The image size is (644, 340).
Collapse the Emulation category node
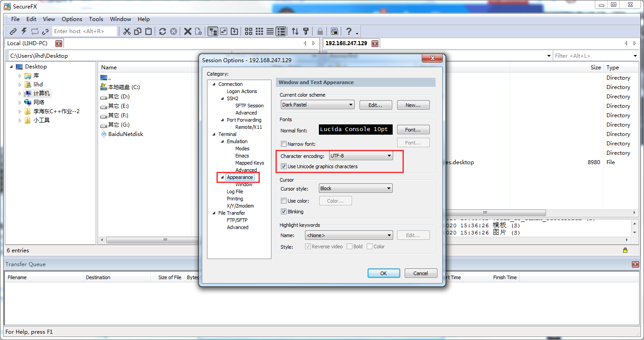222,141
